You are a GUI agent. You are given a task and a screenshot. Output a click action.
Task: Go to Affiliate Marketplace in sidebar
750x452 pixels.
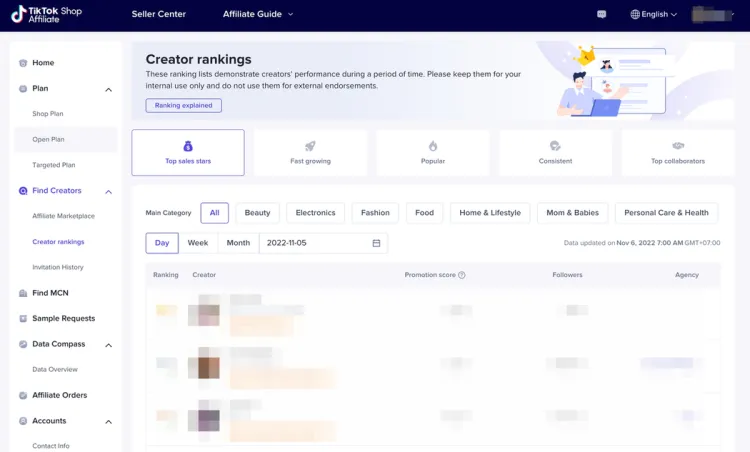[x=64, y=216]
